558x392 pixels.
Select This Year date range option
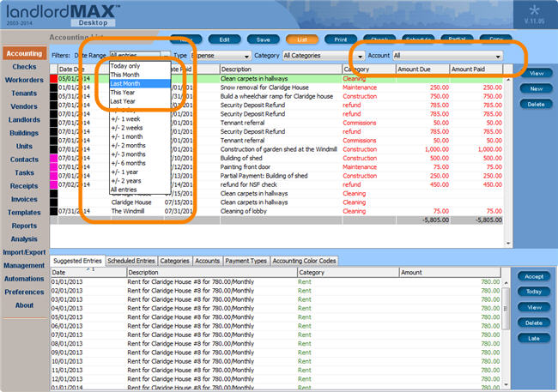coord(140,93)
